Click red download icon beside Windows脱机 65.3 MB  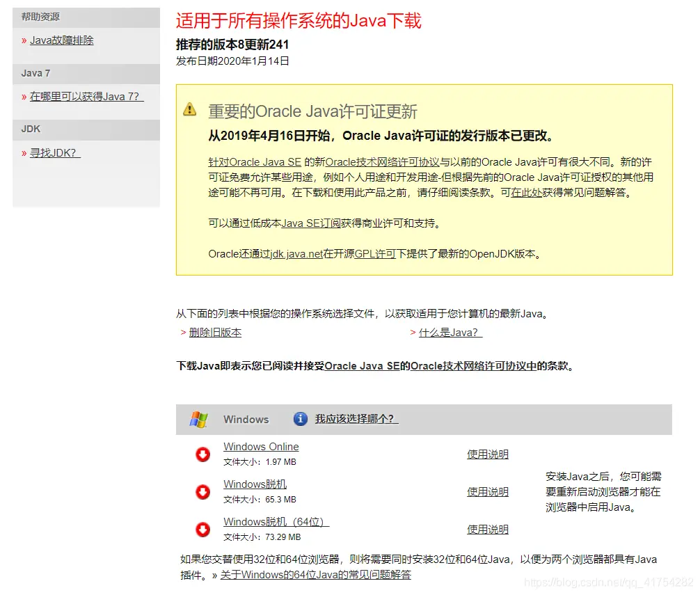(202, 492)
